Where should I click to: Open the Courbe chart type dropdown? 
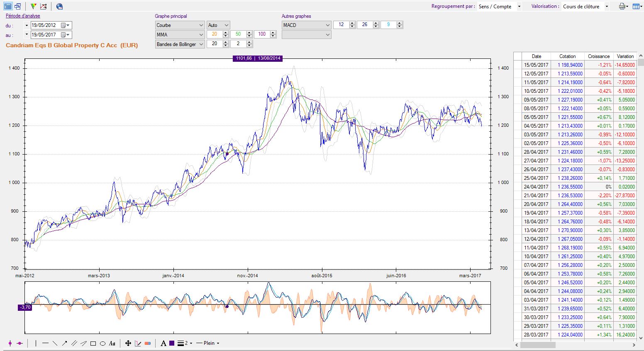(180, 25)
